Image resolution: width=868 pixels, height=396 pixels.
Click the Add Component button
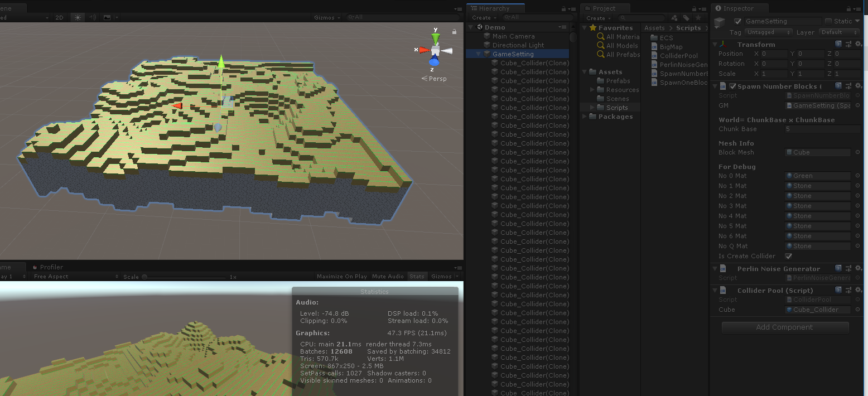785,327
